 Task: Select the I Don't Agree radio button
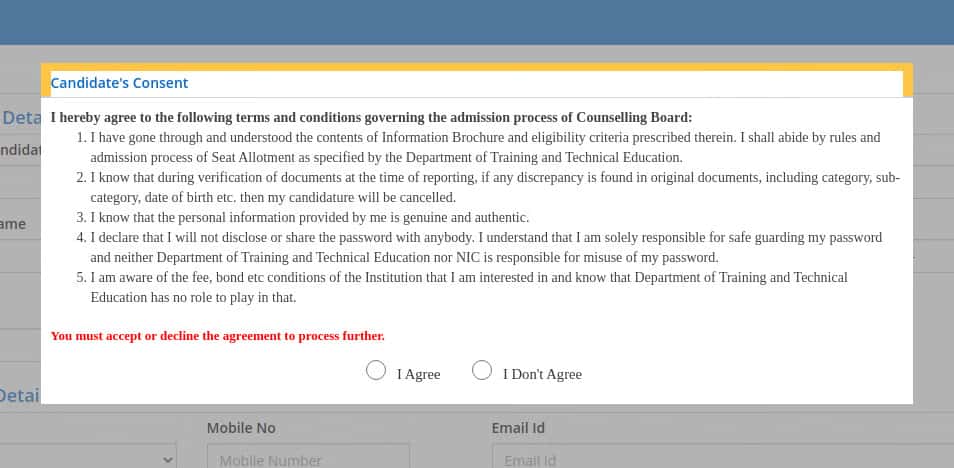(x=481, y=370)
